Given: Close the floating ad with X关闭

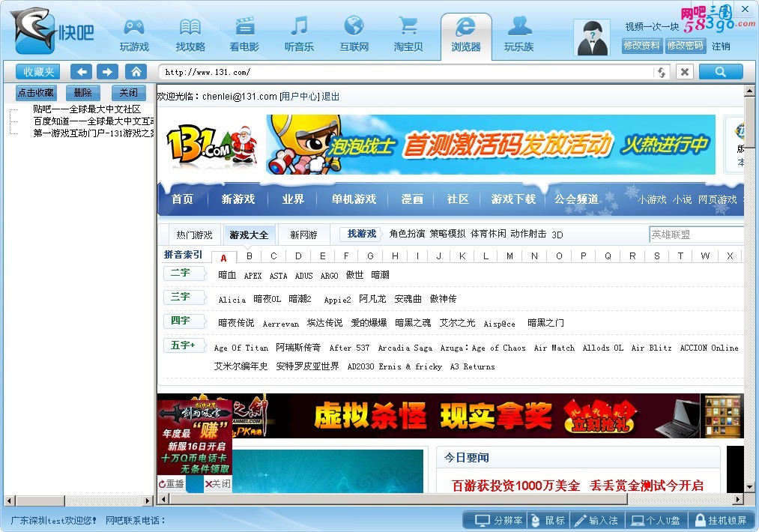Looking at the screenshot, I should [x=217, y=483].
